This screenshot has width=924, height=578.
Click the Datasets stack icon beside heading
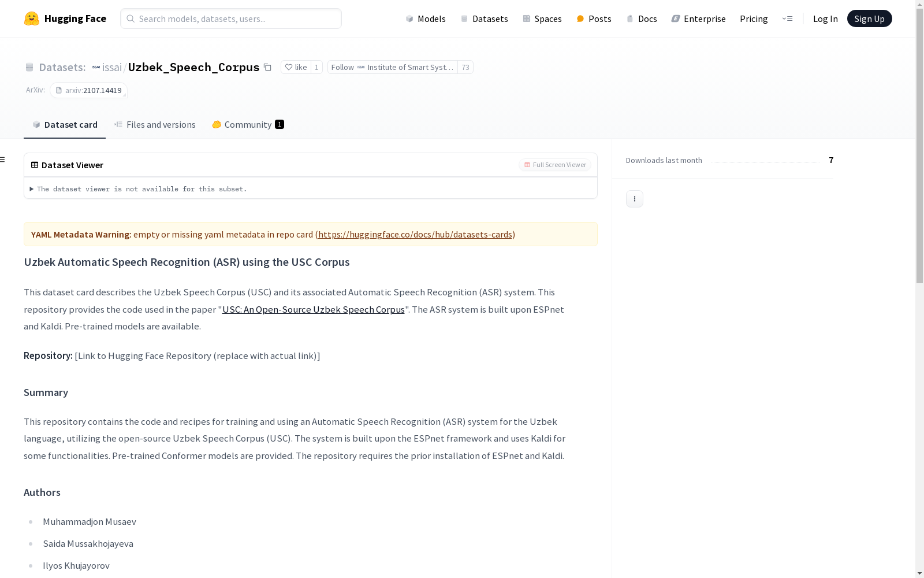(x=29, y=67)
